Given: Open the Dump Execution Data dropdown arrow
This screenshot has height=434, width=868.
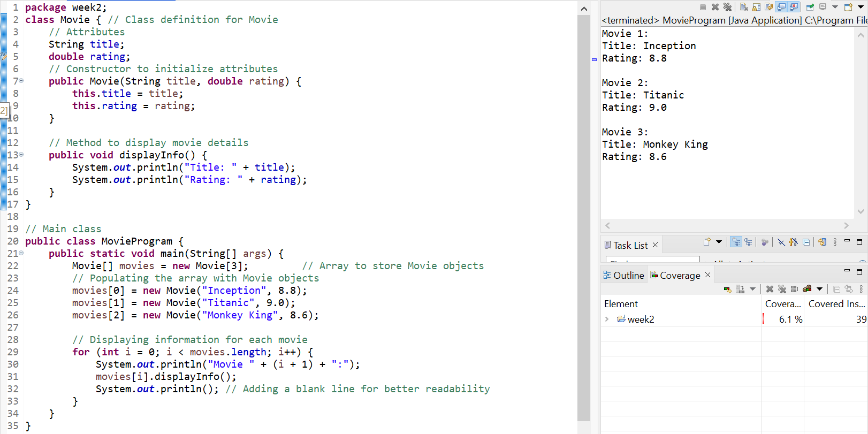Looking at the screenshot, I should [752, 289].
